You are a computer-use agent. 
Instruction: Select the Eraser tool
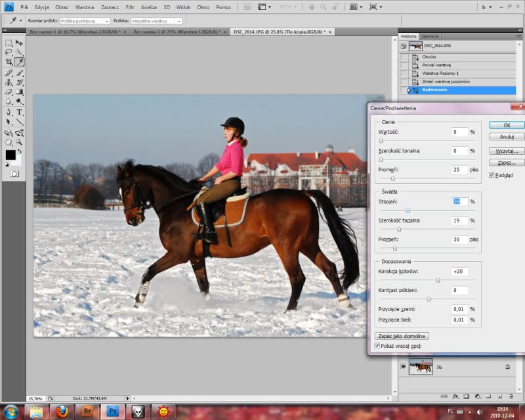point(9,92)
